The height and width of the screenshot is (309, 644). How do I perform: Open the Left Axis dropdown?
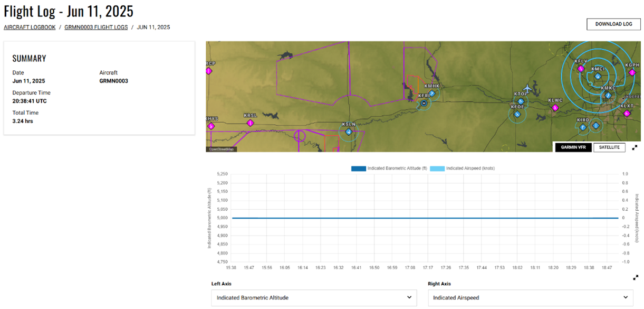pos(314,298)
